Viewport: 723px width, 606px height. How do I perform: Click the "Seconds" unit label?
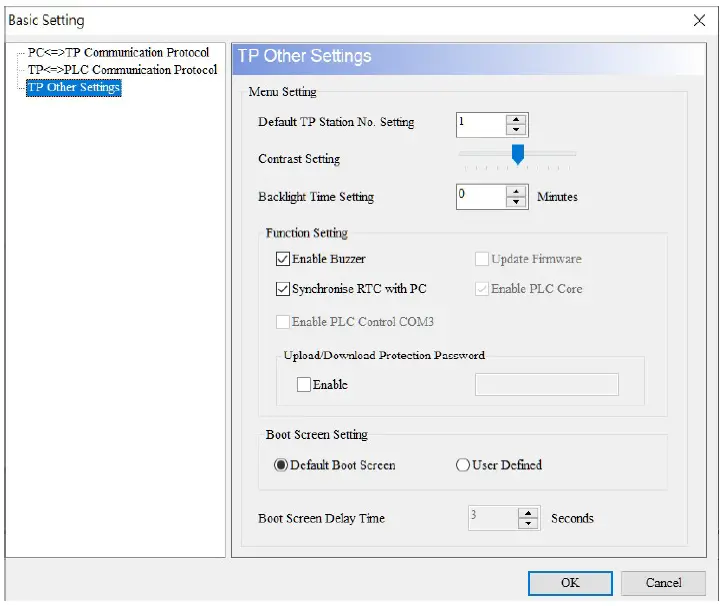572,518
